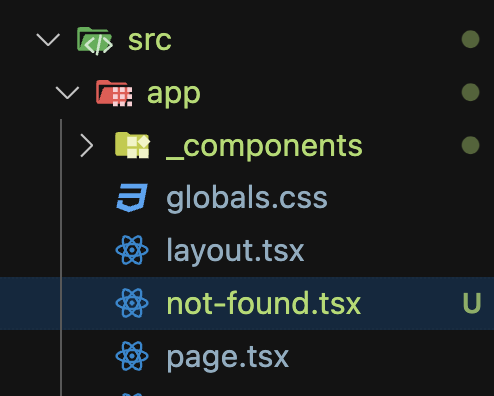Click the modified dot on _components row

click(471, 145)
